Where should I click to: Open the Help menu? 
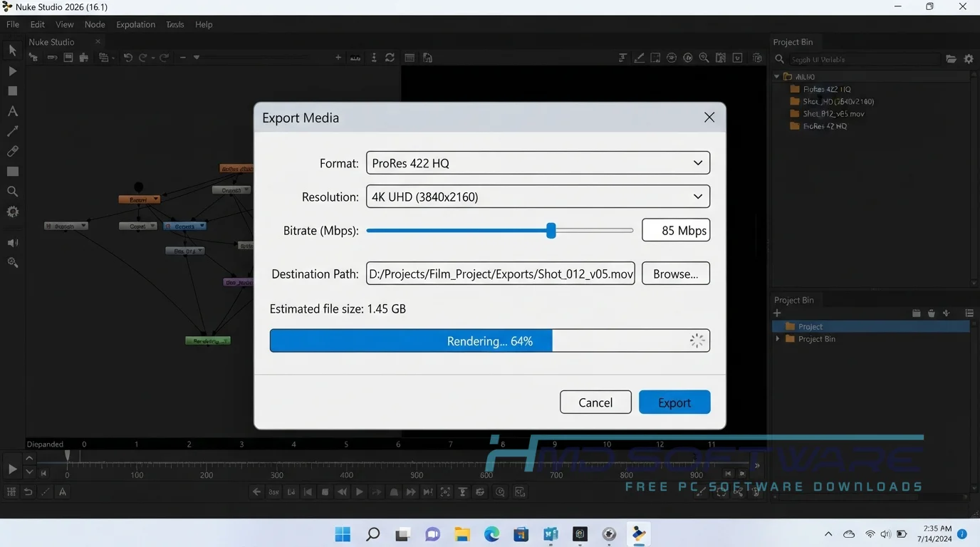tap(204, 24)
